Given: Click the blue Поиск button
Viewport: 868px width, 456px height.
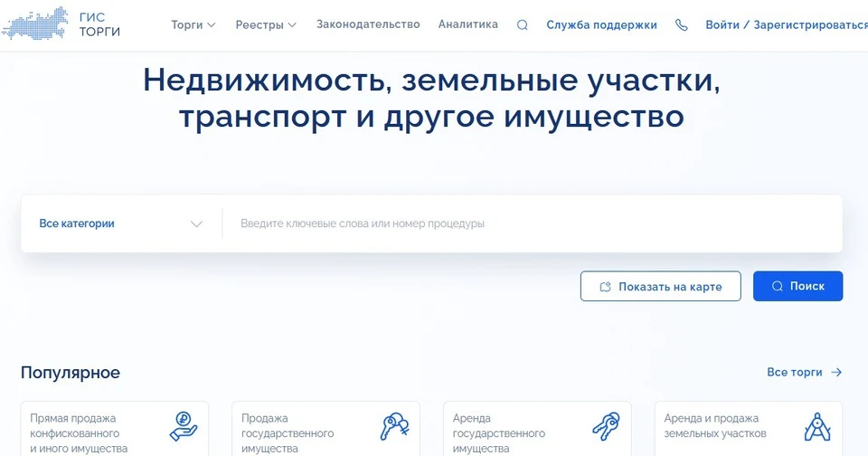Looking at the screenshot, I should click(797, 286).
